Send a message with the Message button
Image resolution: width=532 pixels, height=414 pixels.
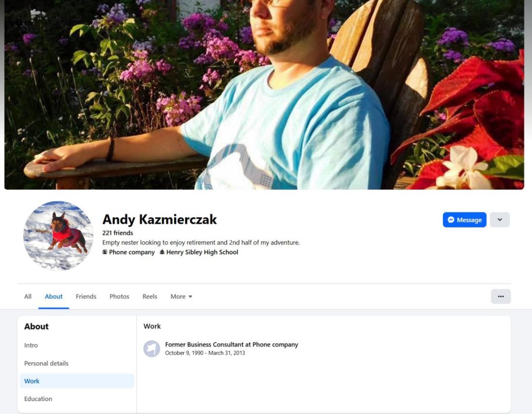click(464, 220)
